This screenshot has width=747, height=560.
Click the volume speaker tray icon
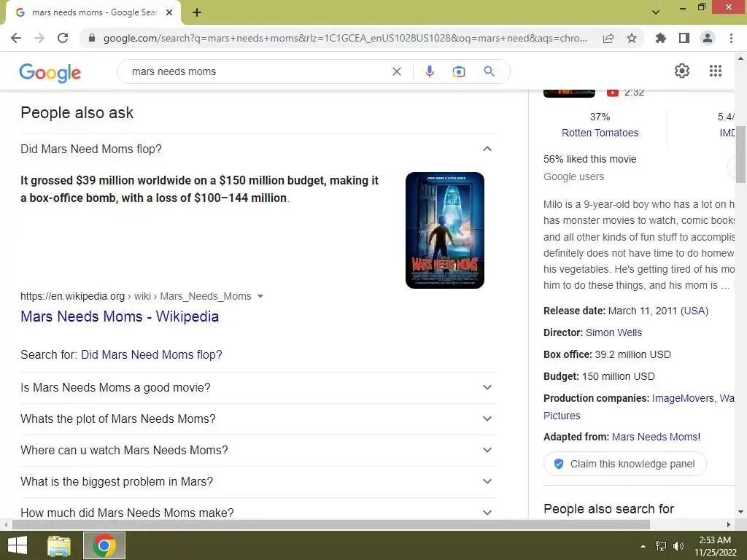click(x=678, y=546)
